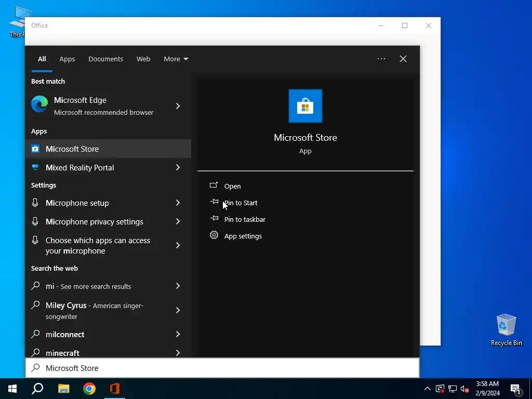This screenshot has width=532, height=399.
Task: Expand Microsoft Edge result arrow
Action: click(178, 106)
